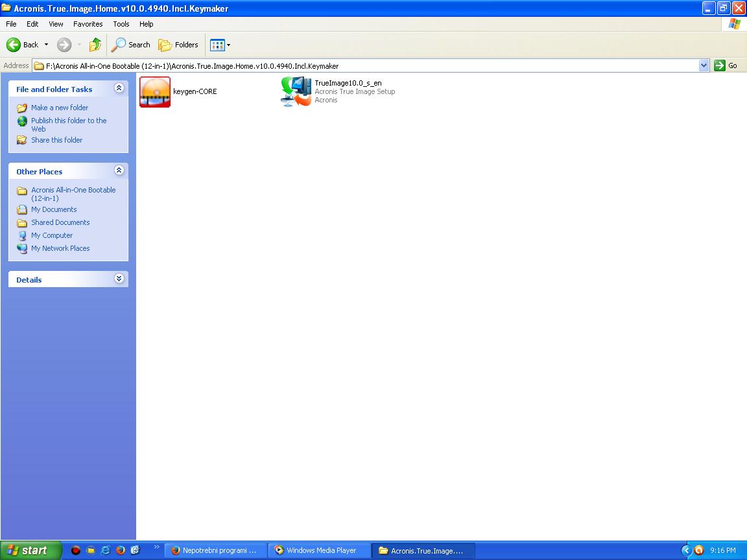The width and height of the screenshot is (747, 560).
Task: Collapse the Other Places panel
Action: [119, 170]
